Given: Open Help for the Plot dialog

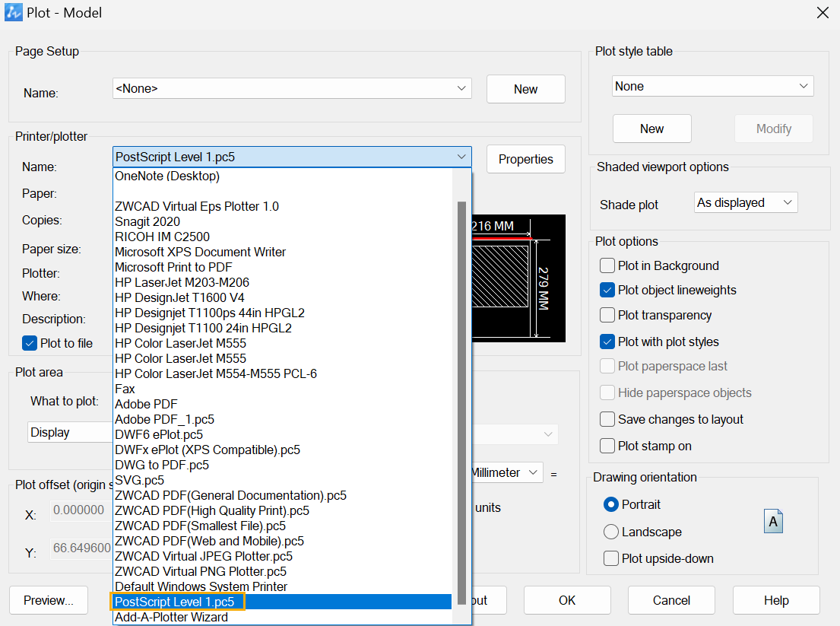Looking at the screenshot, I should [x=776, y=600].
